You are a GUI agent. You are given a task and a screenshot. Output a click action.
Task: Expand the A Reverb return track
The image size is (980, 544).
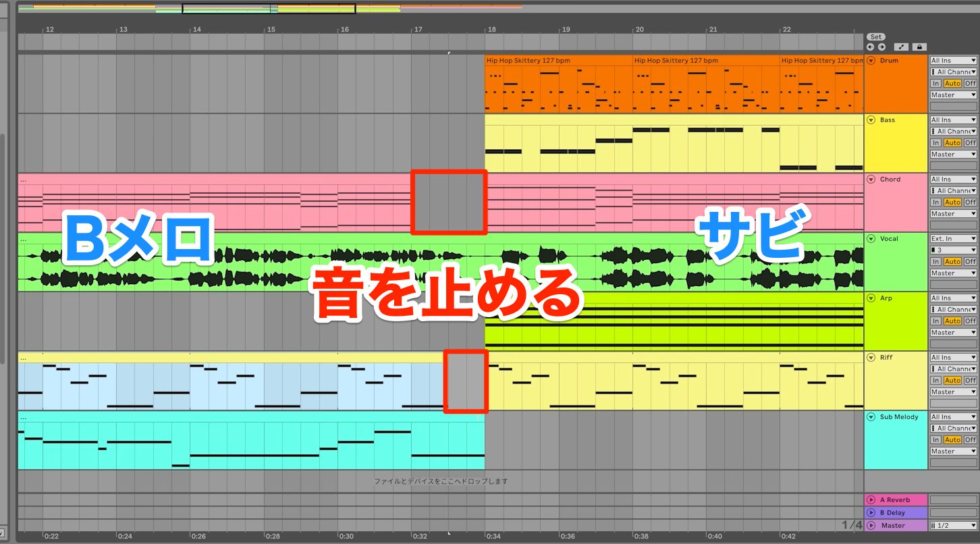871,500
